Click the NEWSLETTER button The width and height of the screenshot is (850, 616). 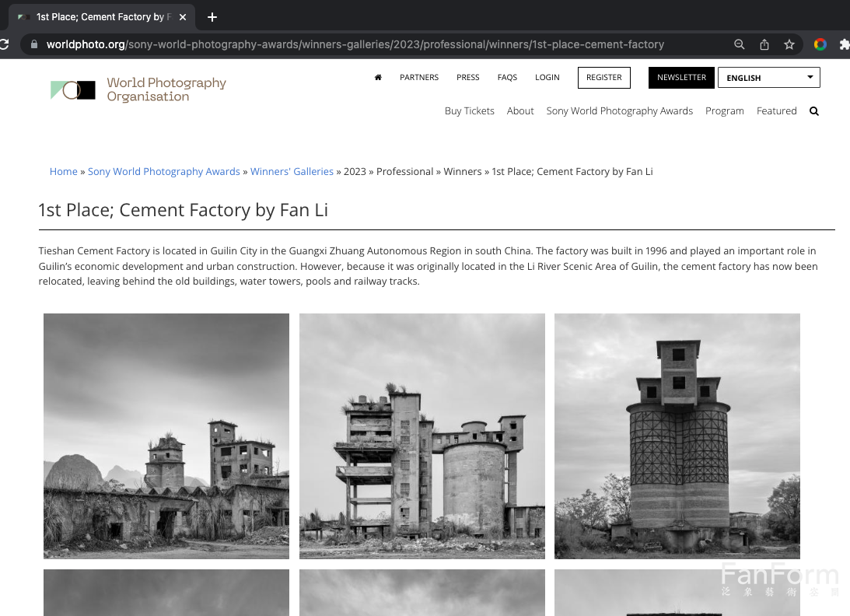(681, 77)
